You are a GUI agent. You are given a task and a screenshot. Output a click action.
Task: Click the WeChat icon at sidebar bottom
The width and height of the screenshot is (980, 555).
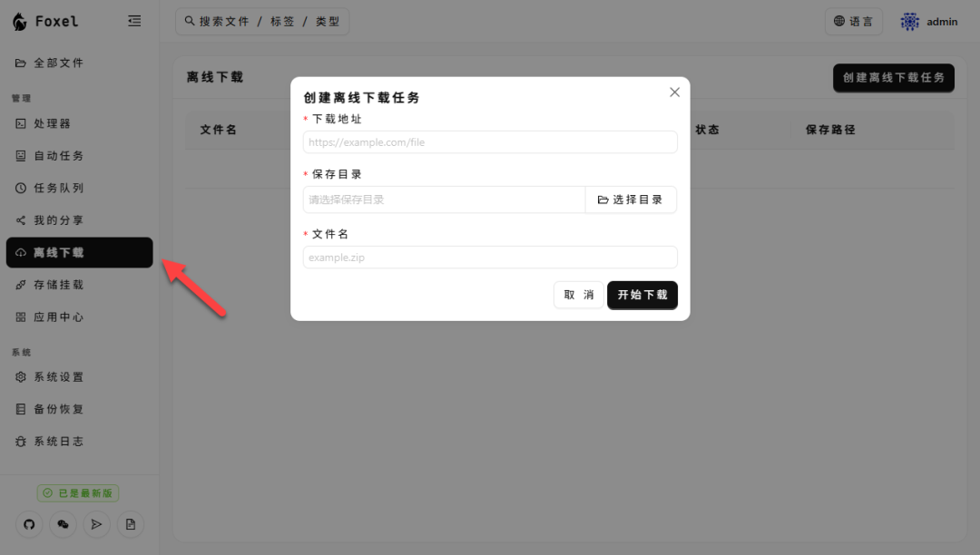click(62, 524)
